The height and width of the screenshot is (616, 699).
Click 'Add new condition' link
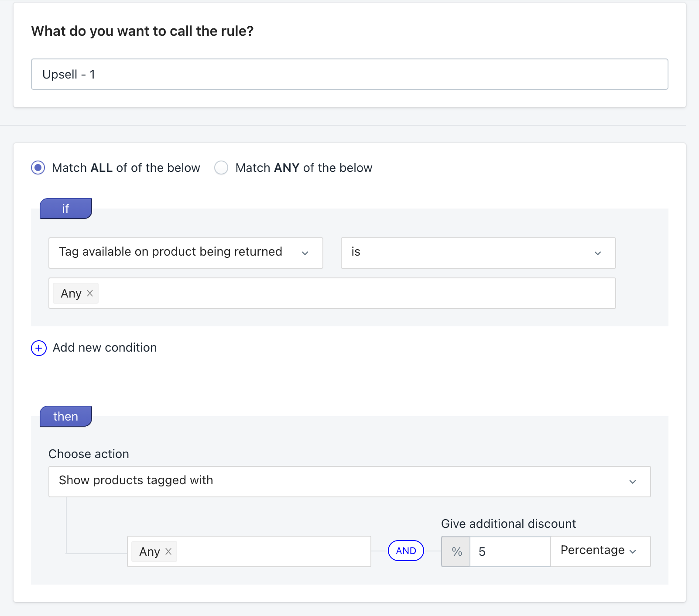[105, 348]
